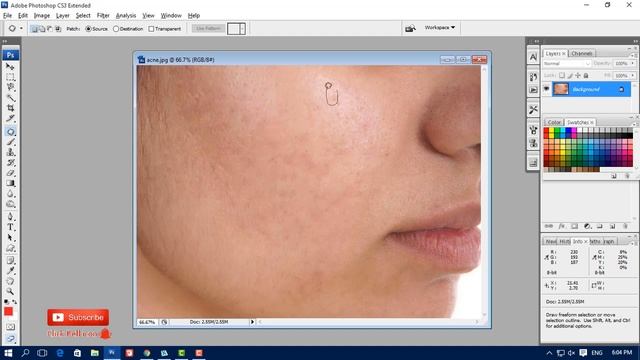Viewport: 640px width, 360px height.
Task: Select the Crop tool
Action: [10, 108]
